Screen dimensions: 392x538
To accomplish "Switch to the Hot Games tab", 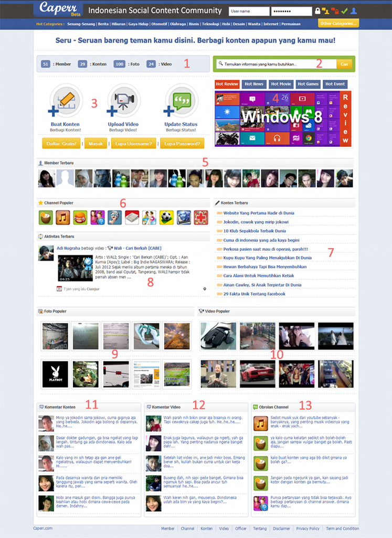I will [308, 84].
